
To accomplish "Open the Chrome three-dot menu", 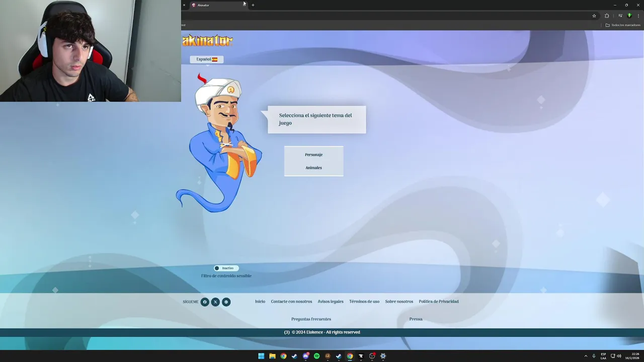I will tap(638, 16).
